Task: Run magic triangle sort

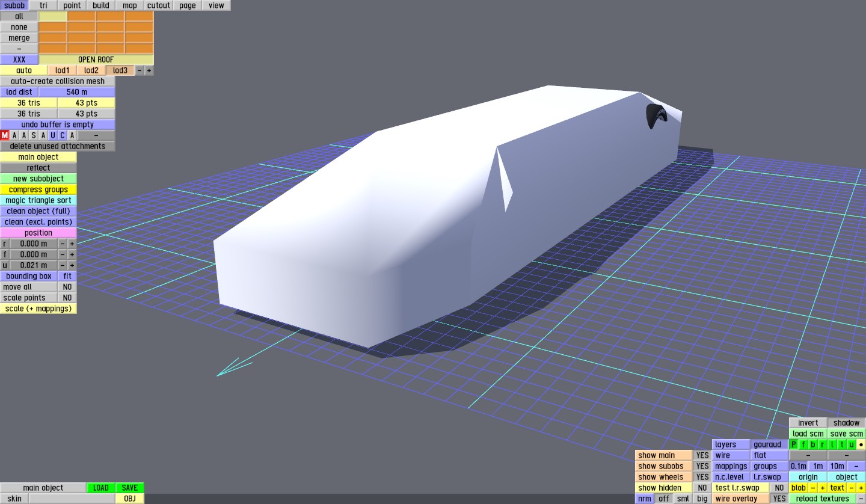Action: pos(38,200)
